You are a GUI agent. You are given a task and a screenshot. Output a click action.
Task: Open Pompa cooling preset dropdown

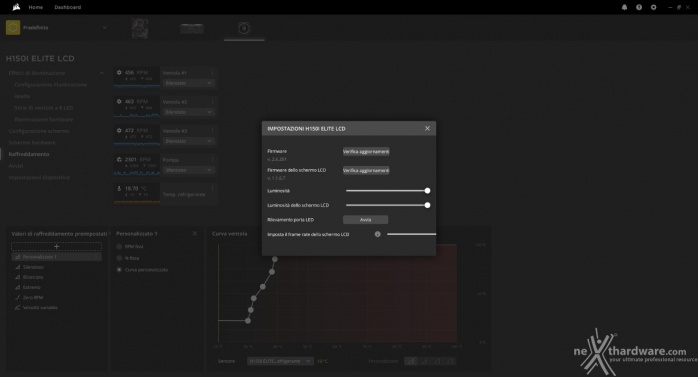click(188, 170)
